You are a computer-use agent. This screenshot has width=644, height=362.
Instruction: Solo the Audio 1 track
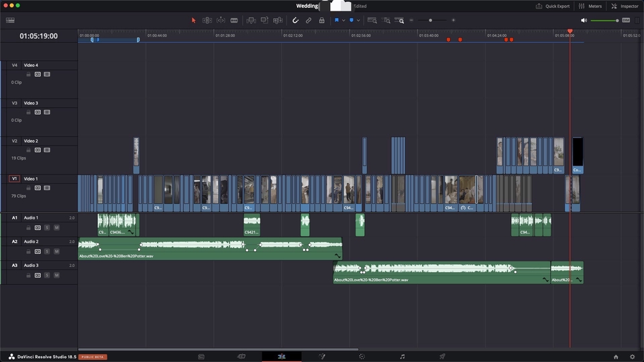(47, 227)
